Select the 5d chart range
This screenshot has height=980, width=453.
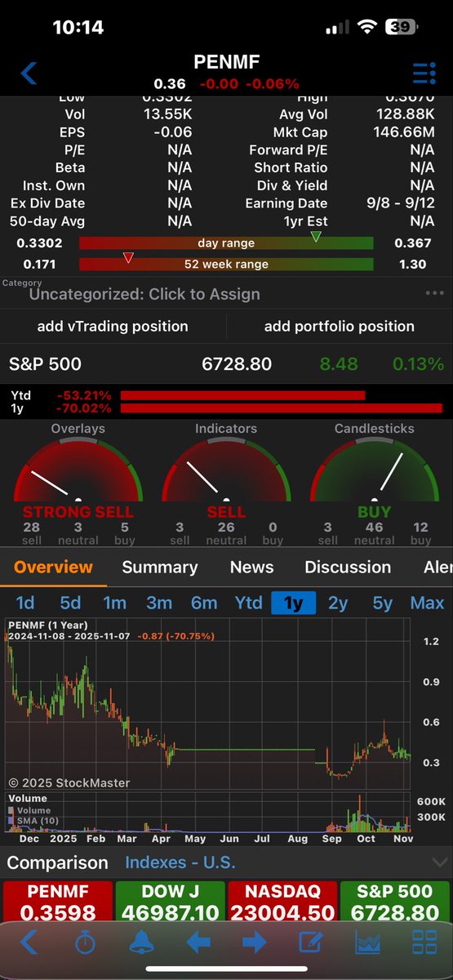[x=70, y=603]
